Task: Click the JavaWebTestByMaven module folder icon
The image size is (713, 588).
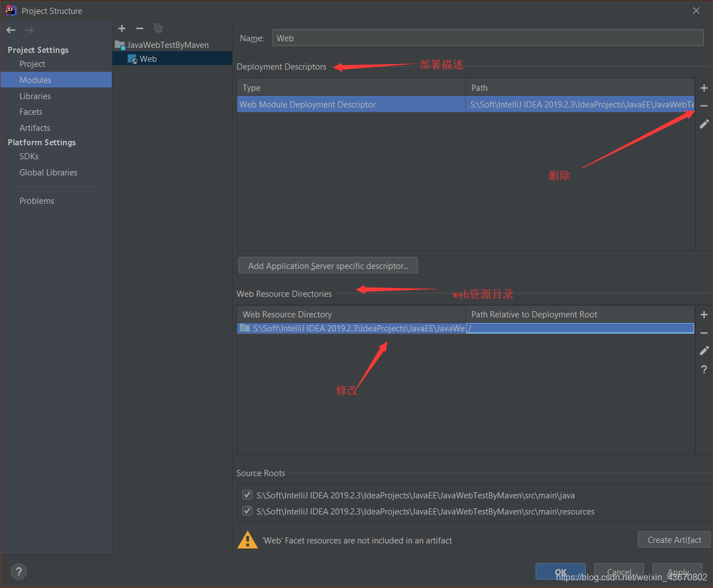Action: pyautogui.click(x=120, y=45)
